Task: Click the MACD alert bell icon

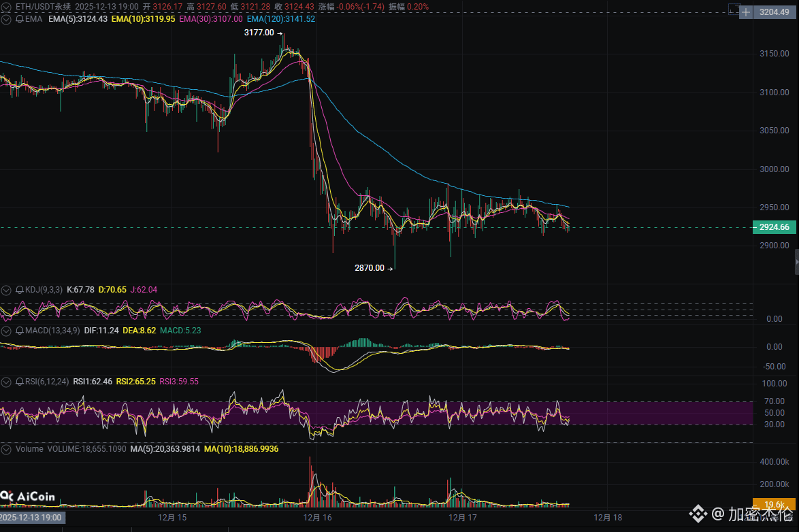Action: tap(20, 331)
